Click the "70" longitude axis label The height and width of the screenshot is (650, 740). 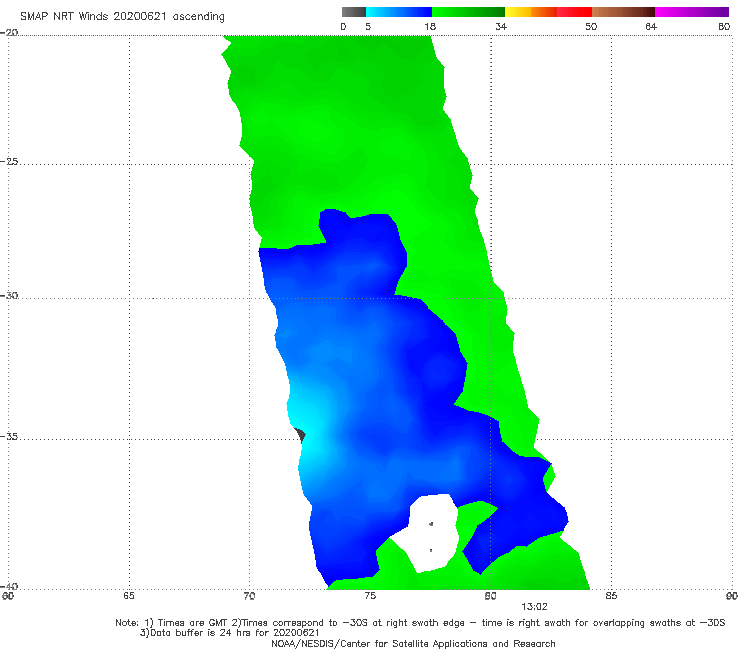(x=249, y=596)
